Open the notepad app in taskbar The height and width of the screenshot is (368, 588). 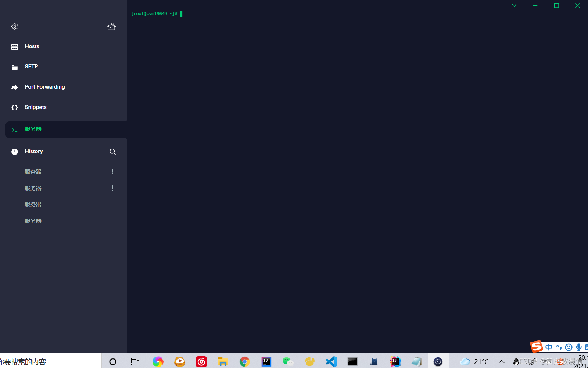[x=416, y=362]
